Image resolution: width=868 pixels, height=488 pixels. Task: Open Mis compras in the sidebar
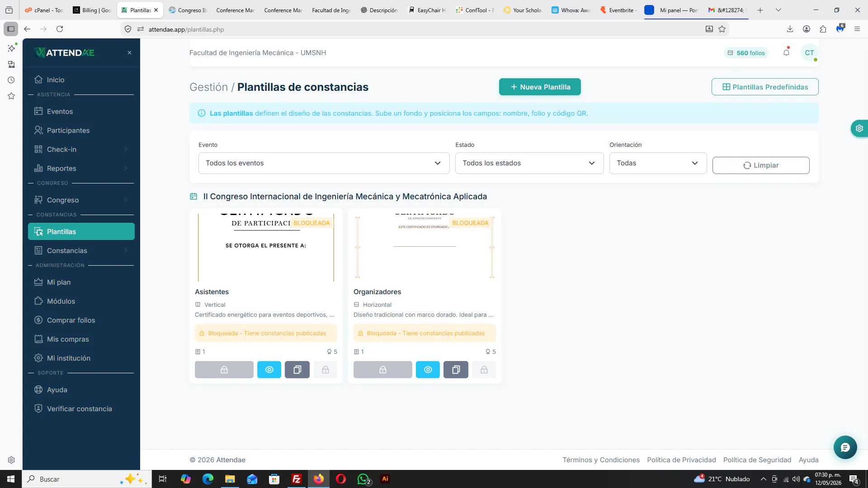(x=81, y=339)
